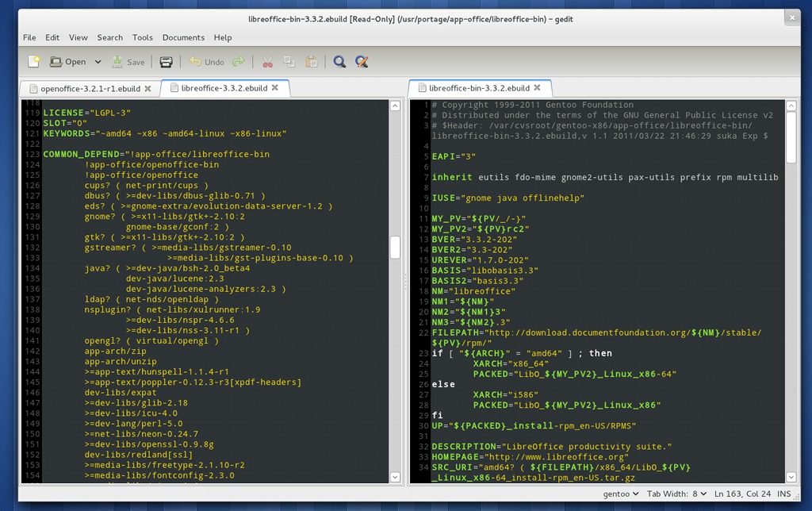The image size is (812, 511).
Task: Open the Tools menu
Action: 143,37
